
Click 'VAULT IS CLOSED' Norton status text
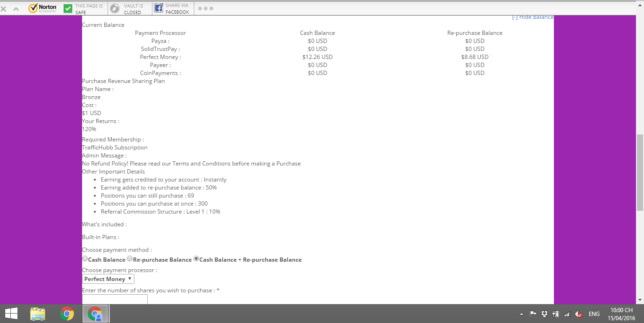[x=134, y=9]
